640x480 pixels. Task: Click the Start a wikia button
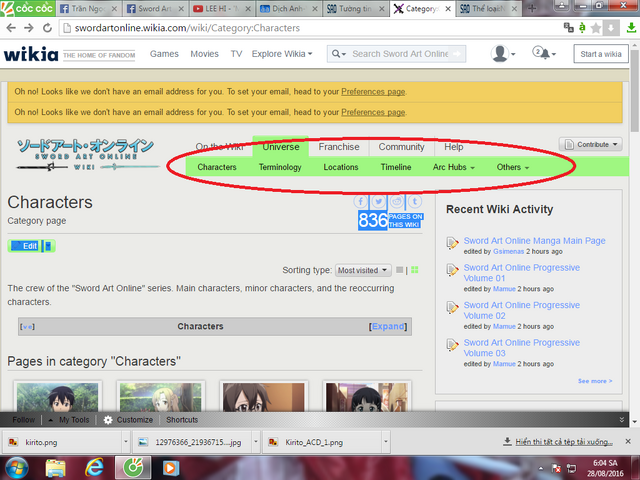point(601,54)
